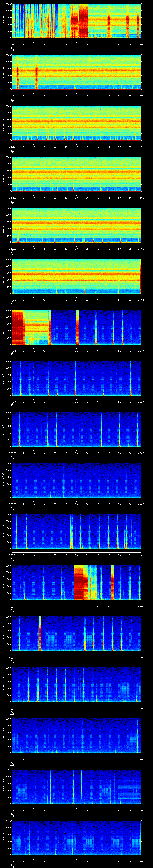
Task: Click the 19:38:00 time label
Action: point(12,555)
